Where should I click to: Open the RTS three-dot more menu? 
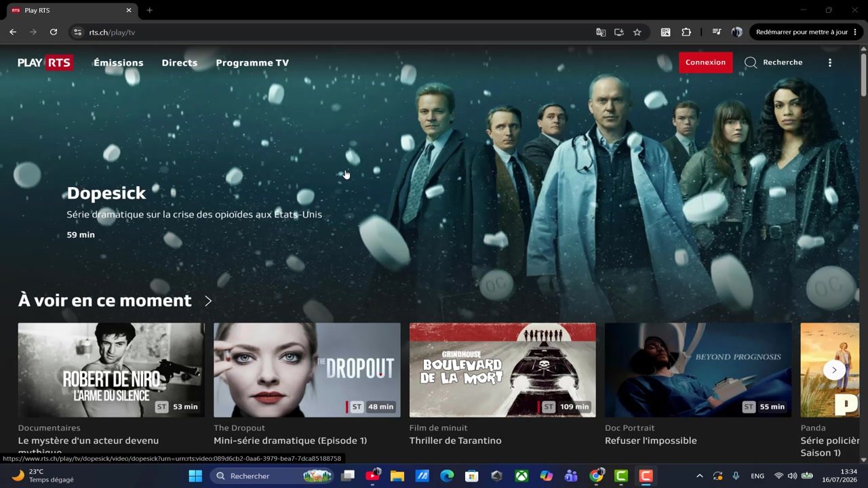tap(830, 62)
